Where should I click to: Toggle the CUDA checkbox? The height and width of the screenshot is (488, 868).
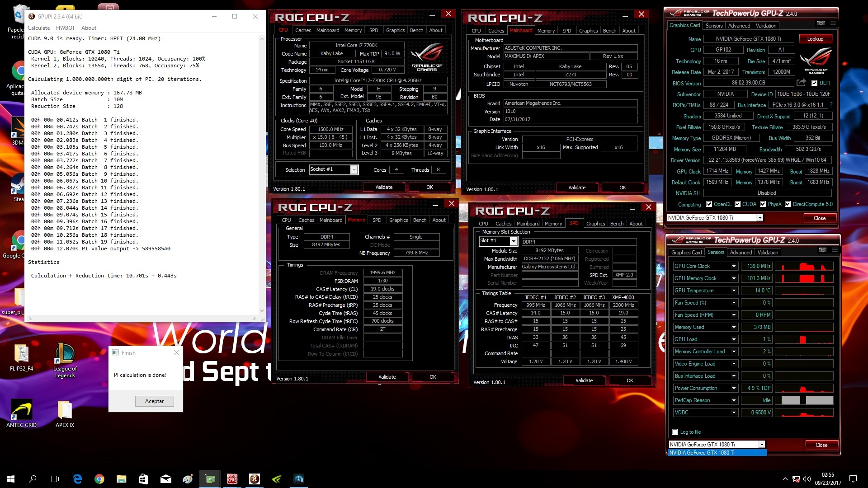tap(737, 204)
